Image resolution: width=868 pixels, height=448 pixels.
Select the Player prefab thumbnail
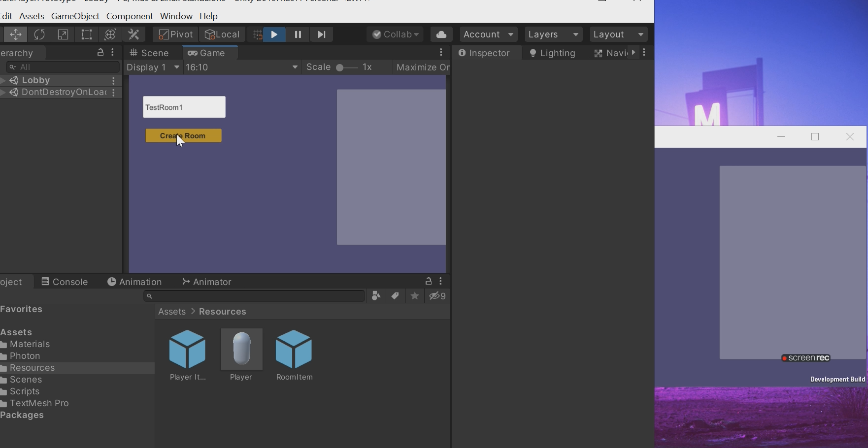click(x=241, y=349)
